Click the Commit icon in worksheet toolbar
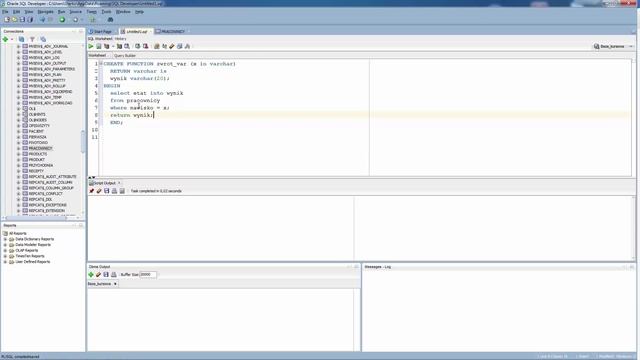Screen dimensions: 640x360 coord(138,47)
